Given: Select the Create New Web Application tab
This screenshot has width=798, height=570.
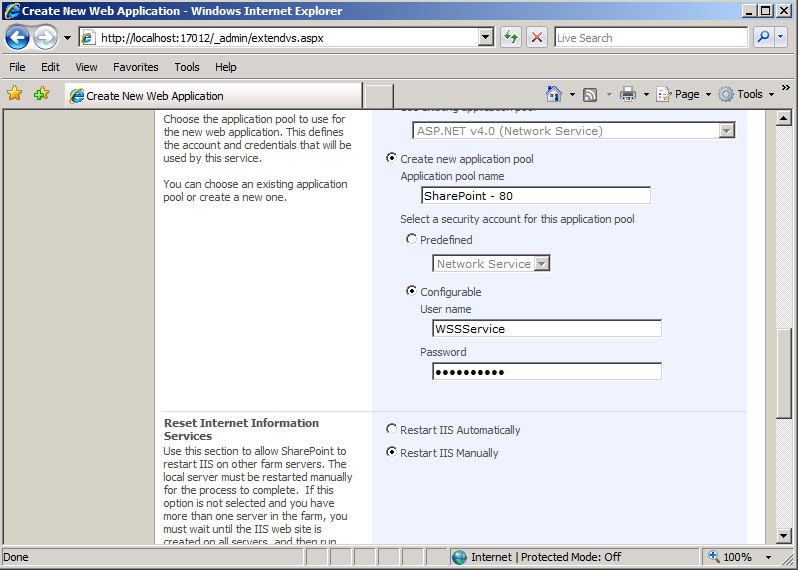Looking at the screenshot, I should click(x=214, y=96).
